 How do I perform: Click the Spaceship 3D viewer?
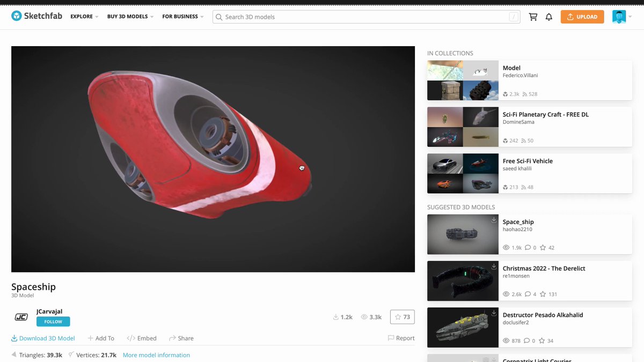[x=213, y=159]
